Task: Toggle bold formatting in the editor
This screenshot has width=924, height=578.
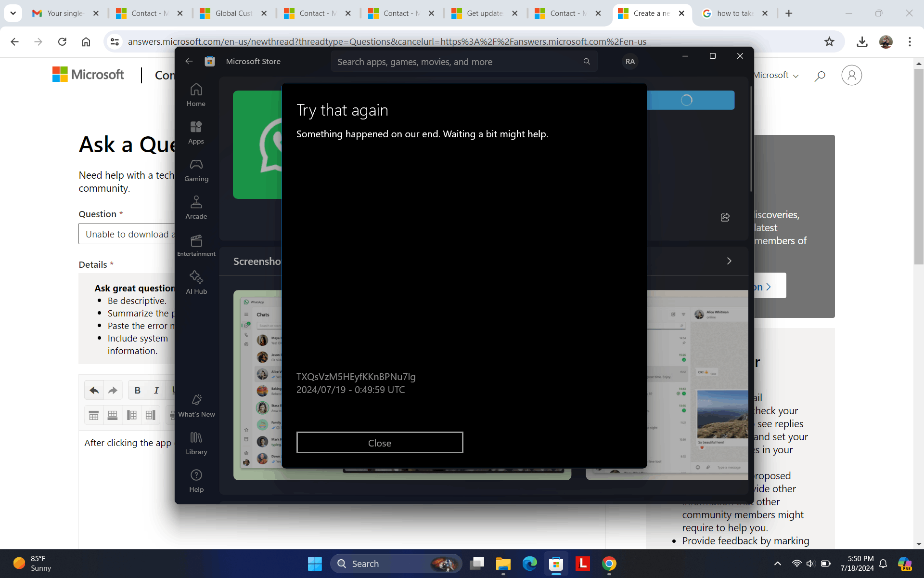Action: point(137,390)
